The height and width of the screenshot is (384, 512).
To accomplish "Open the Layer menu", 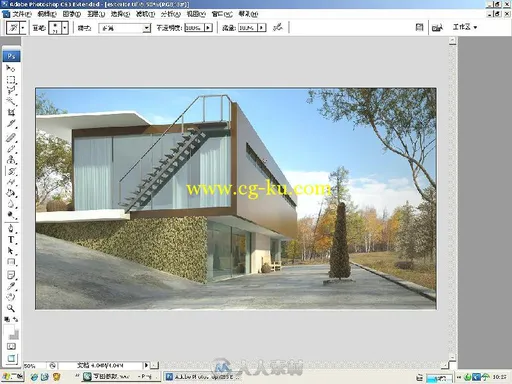I will 96,14.
